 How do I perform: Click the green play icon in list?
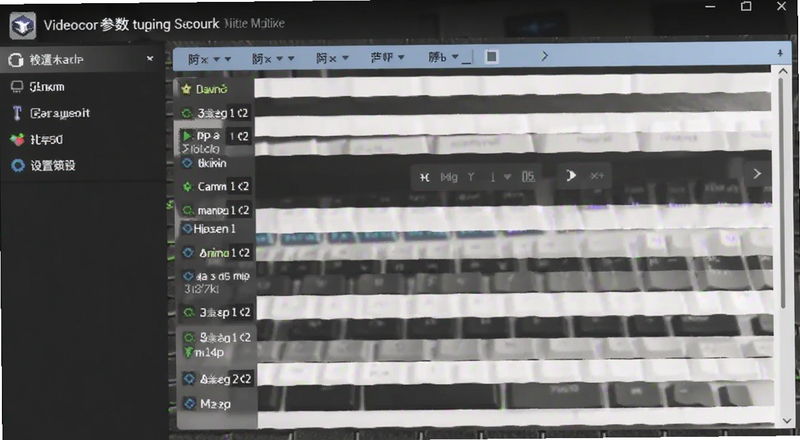click(x=187, y=136)
